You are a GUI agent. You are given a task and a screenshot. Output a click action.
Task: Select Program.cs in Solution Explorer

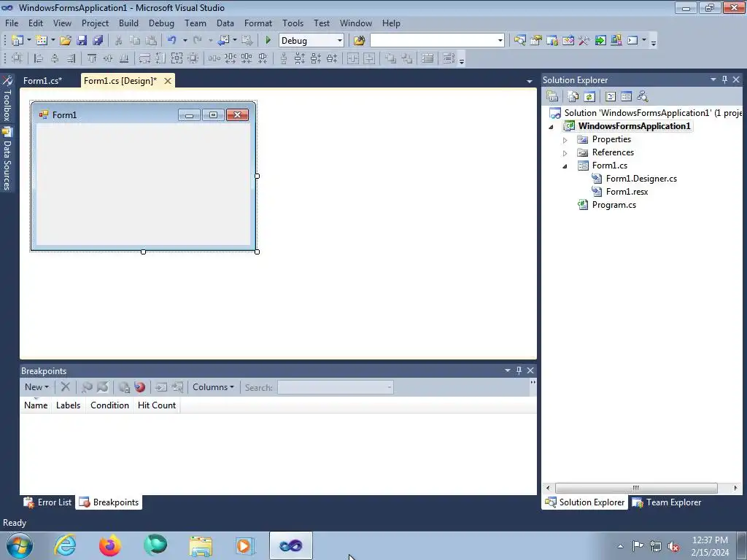click(x=614, y=205)
